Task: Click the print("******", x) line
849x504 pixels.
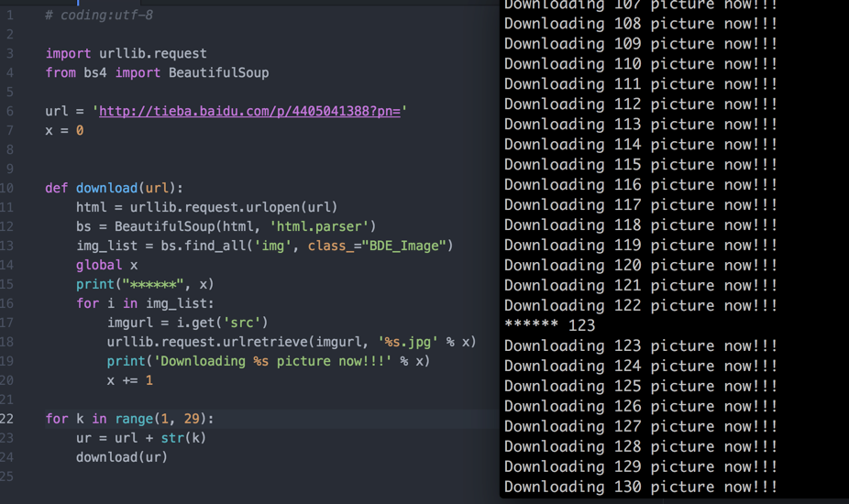Action: (x=145, y=285)
